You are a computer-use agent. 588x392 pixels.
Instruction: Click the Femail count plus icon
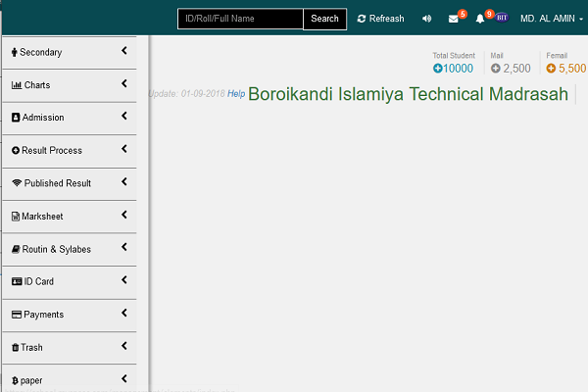pyautogui.click(x=551, y=69)
